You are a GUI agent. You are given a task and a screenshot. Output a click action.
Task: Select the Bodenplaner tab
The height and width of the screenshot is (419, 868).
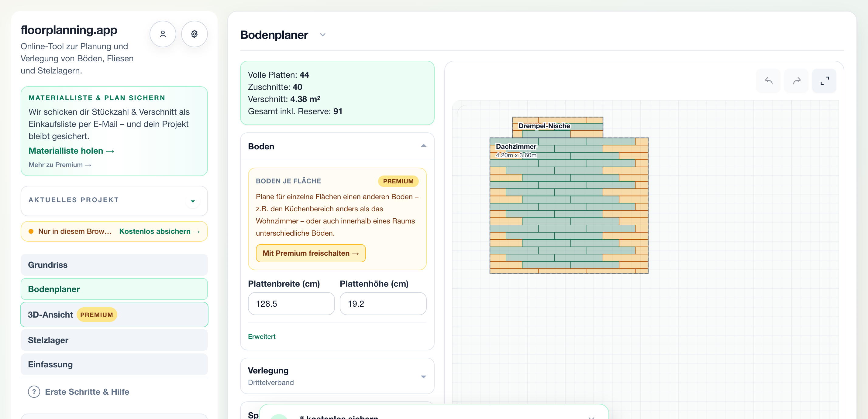pyautogui.click(x=114, y=289)
